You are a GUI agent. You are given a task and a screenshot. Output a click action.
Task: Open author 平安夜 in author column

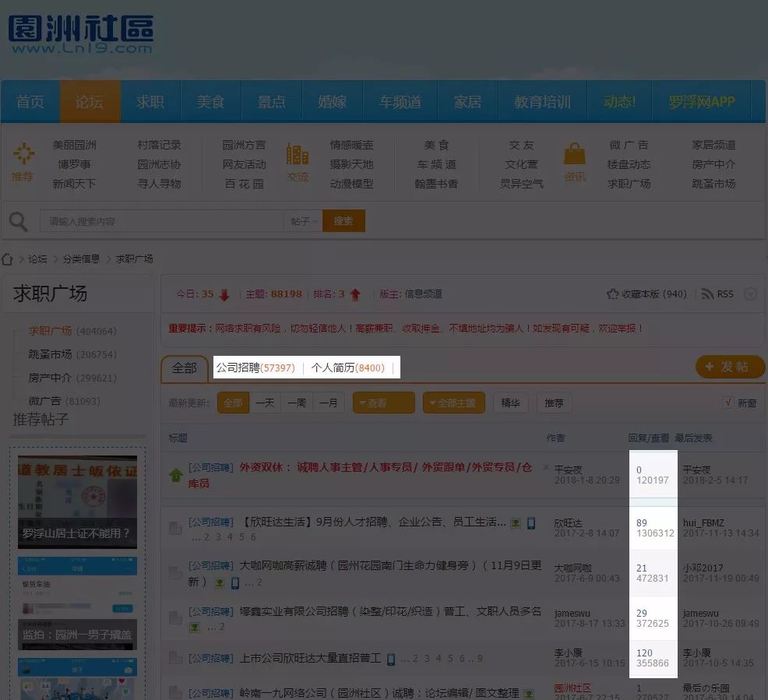pos(568,470)
